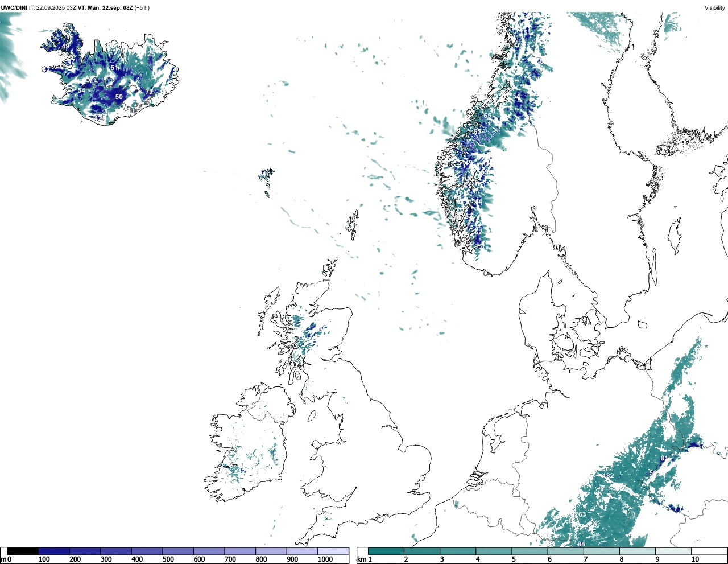
Task: Click the '(+5 h)' forecast offset
Action: [x=142, y=8]
